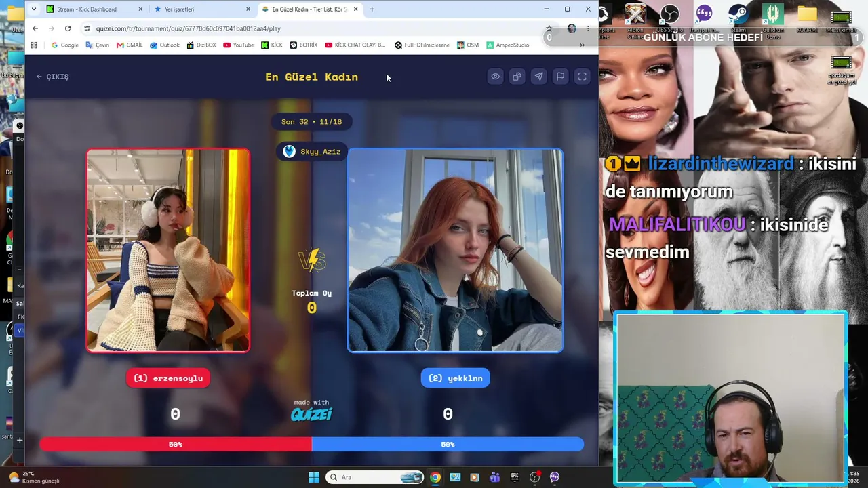Open the yellow folder on desktop
Image resolution: width=868 pixels, height=488 pixels.
click(807, 19)
